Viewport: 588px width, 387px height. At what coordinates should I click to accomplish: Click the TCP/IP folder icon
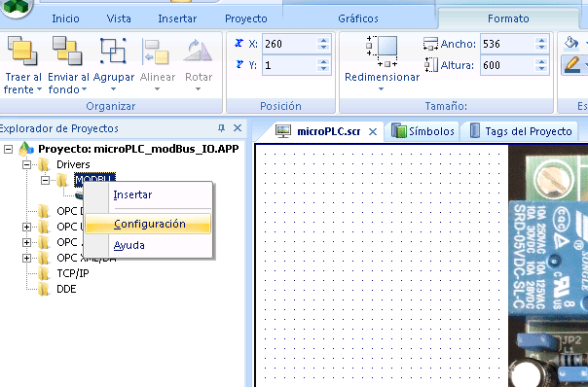coord(44,273)
